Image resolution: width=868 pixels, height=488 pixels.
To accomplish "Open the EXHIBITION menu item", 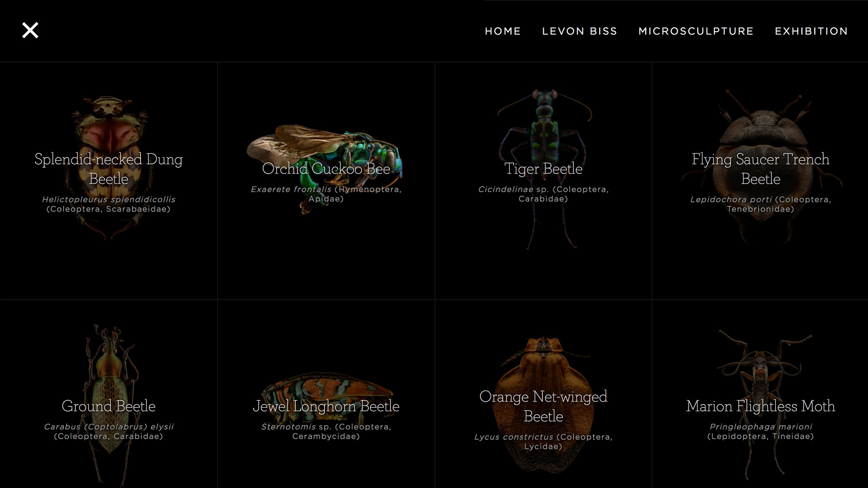I will [811, 31].
